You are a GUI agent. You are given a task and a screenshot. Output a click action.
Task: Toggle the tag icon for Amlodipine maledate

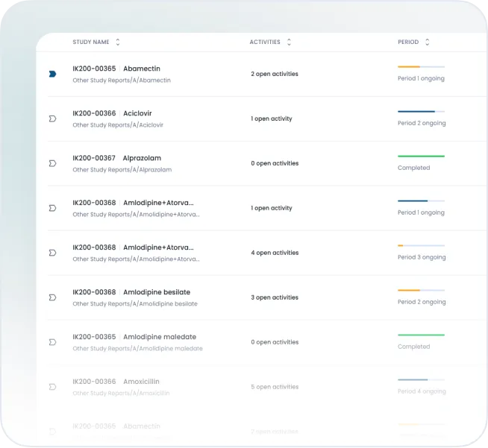[52, 342]
